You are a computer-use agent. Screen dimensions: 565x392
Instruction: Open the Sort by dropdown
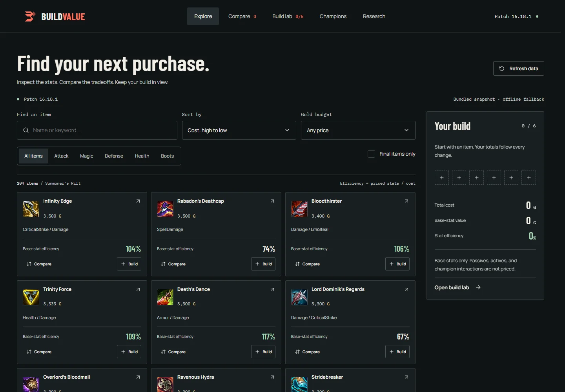click(239, 130)
